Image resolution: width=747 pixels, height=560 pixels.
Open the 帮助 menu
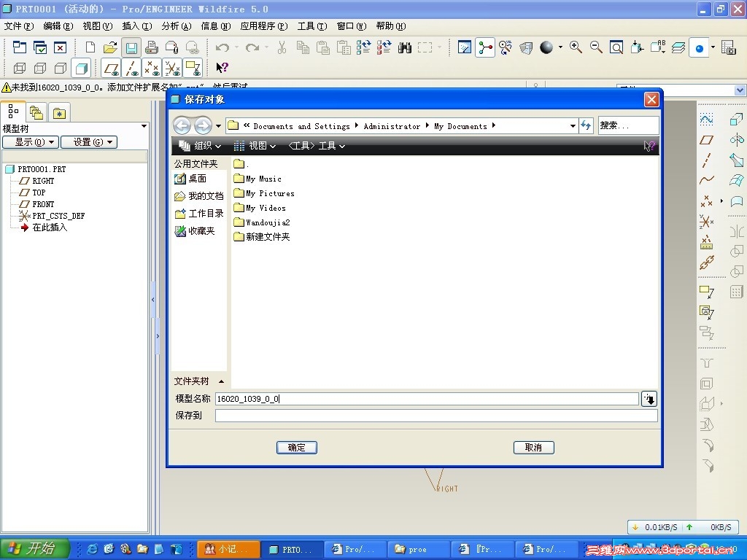tap(391, 26)
